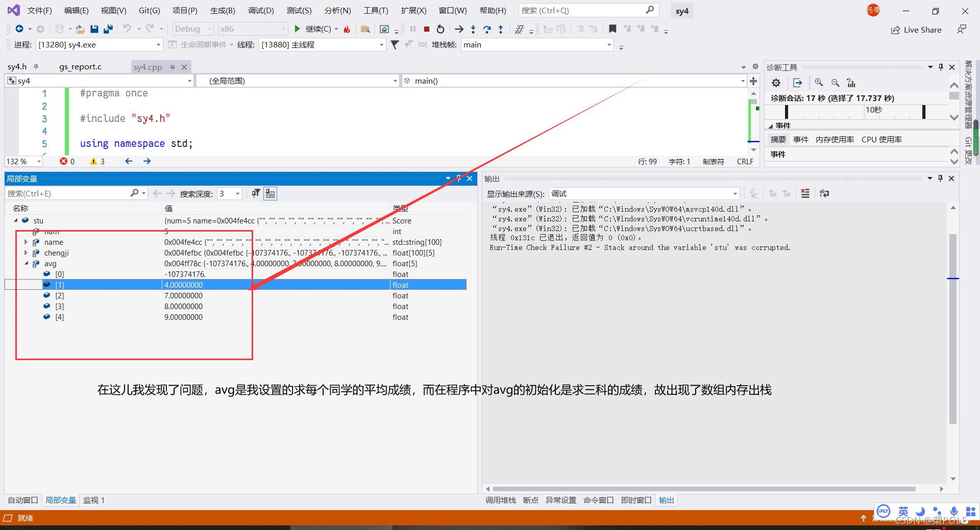Click the top search box (Ctrl+Q)
Image resolution: width=980 pixels, height=530 pixels.
589,10
